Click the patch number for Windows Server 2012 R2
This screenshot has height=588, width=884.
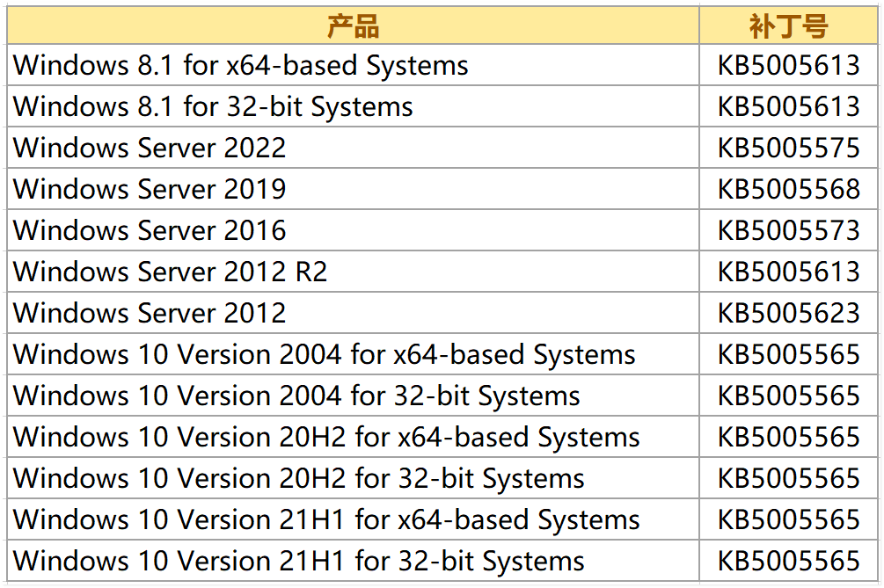point(788,272)
